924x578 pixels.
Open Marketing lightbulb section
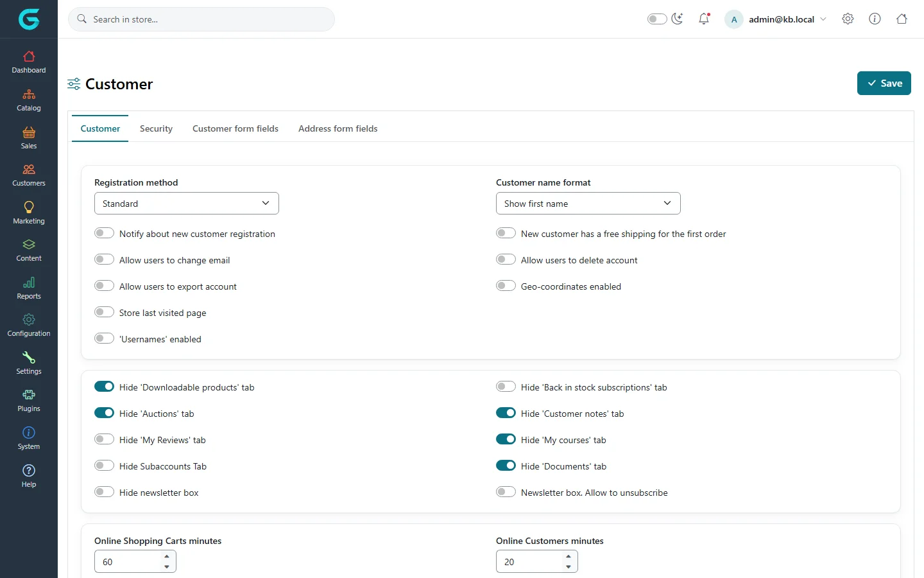(29, 213)
